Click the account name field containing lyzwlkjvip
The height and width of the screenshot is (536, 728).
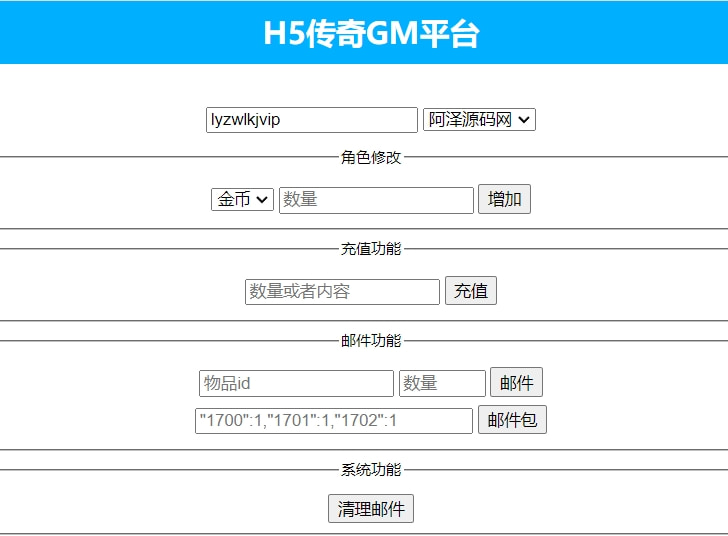point(311,120)
